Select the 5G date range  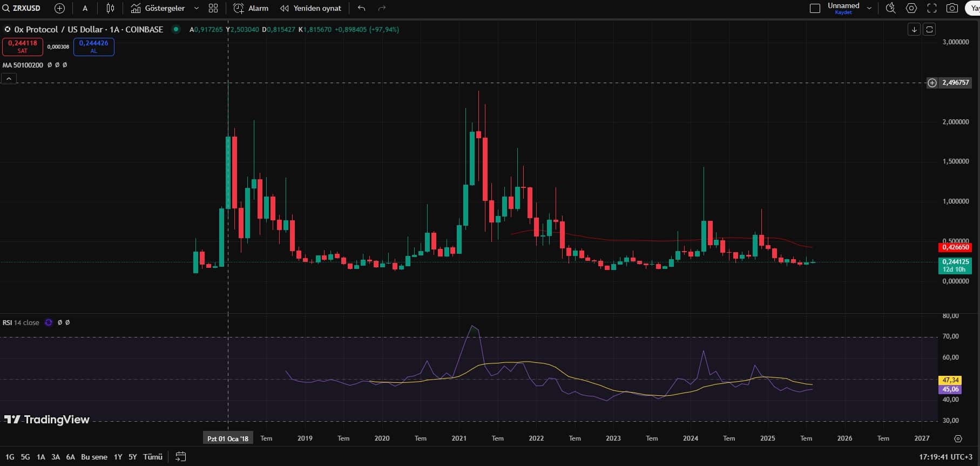point(25,457)
